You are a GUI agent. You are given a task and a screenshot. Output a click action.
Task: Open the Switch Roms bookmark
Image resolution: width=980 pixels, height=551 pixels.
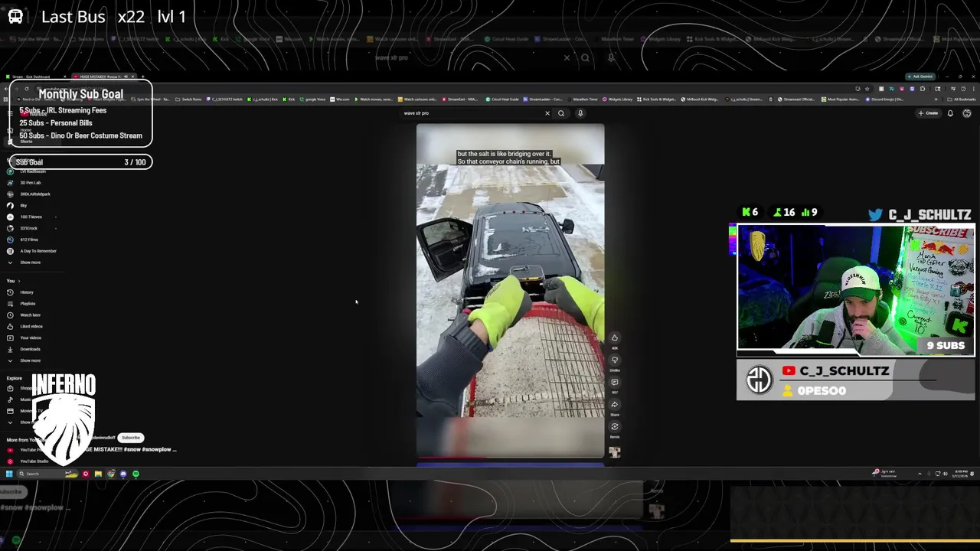tap(188, 99)
